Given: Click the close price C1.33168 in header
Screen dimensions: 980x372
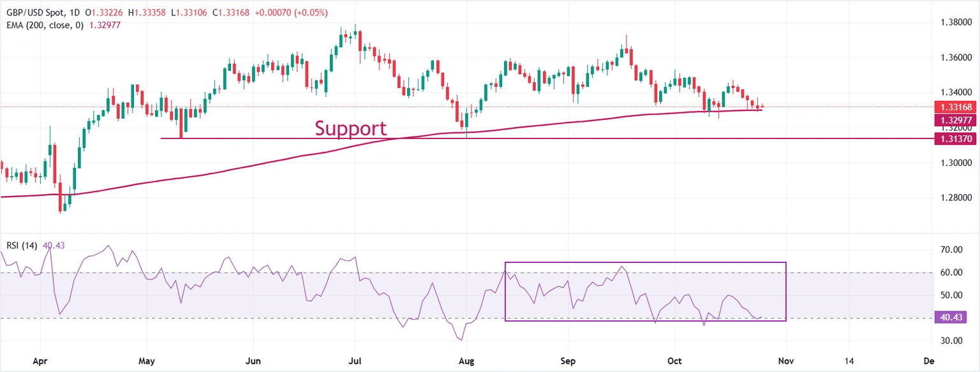Looking at the screenshot, I should (x=230, y=13).
